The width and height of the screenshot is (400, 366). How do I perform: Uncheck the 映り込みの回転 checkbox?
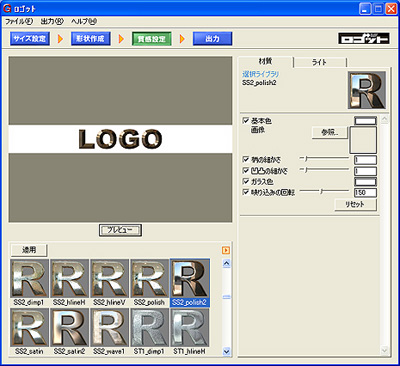pyautogui.click(x=246, y=192)
